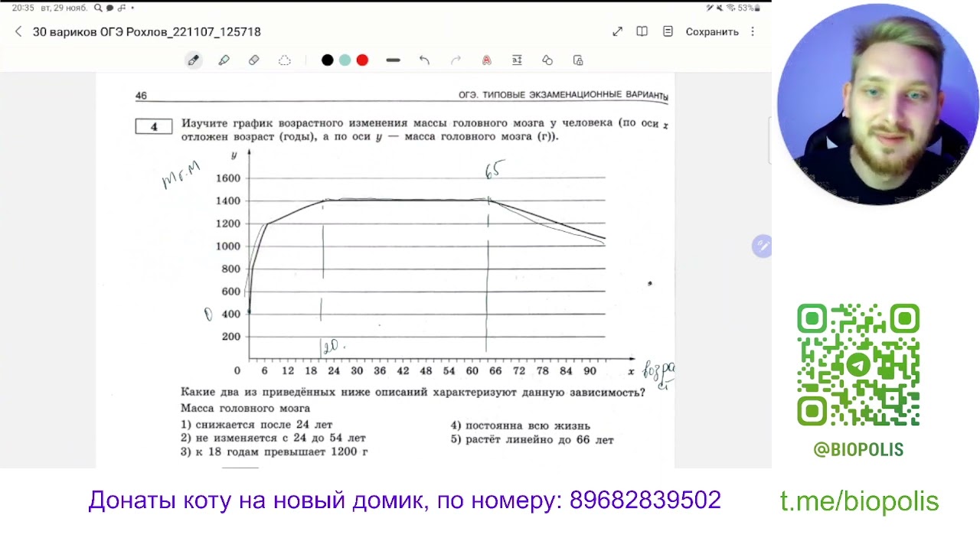
Task: Click the Wi-Fi status icon
Action: 730,8
